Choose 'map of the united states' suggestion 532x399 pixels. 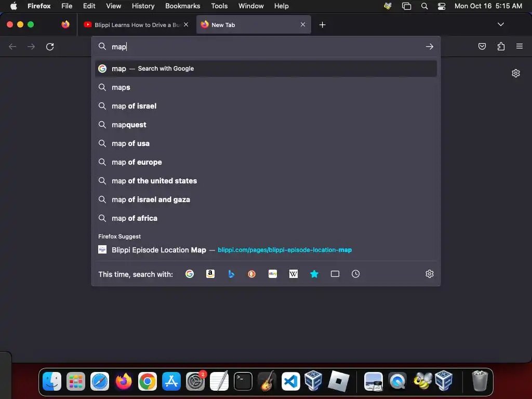[266, 180]
